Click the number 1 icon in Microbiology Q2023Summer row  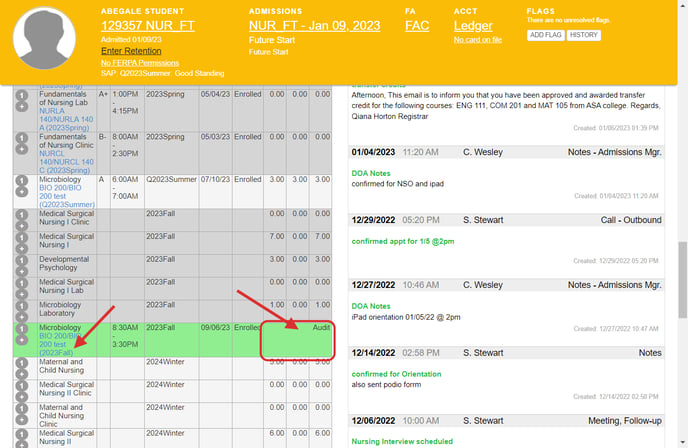coord(21,181)
